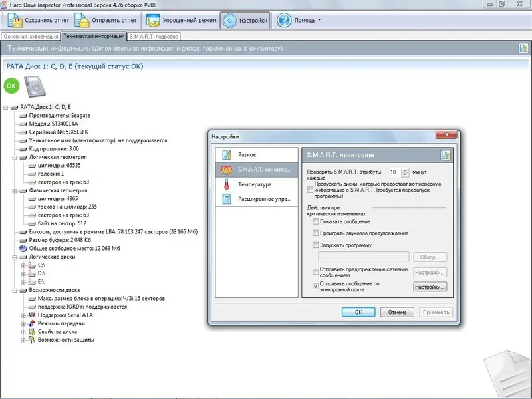Click the Отправить отчет toolbar button
Viewport: 532px width, 399px height.
[106, 21]
